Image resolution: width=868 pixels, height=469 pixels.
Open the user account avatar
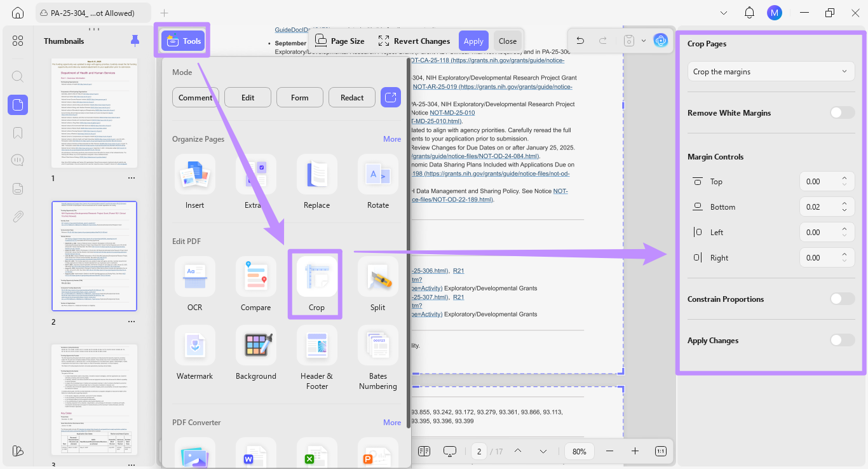click(774, 13)
